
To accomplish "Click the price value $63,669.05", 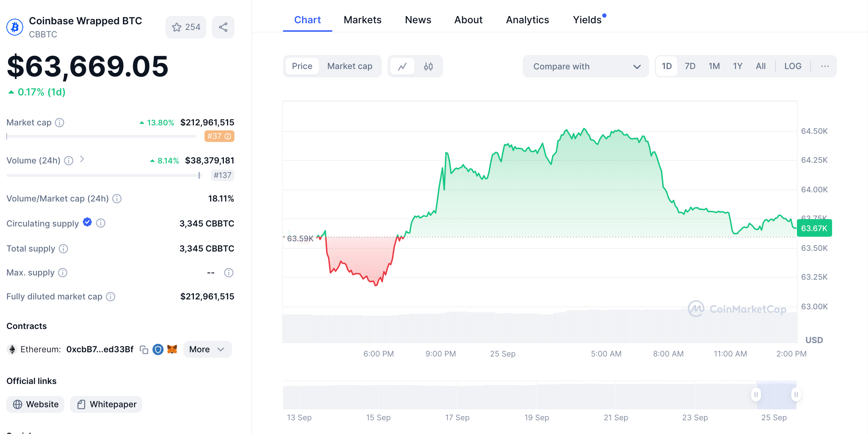I will point(88,66).
